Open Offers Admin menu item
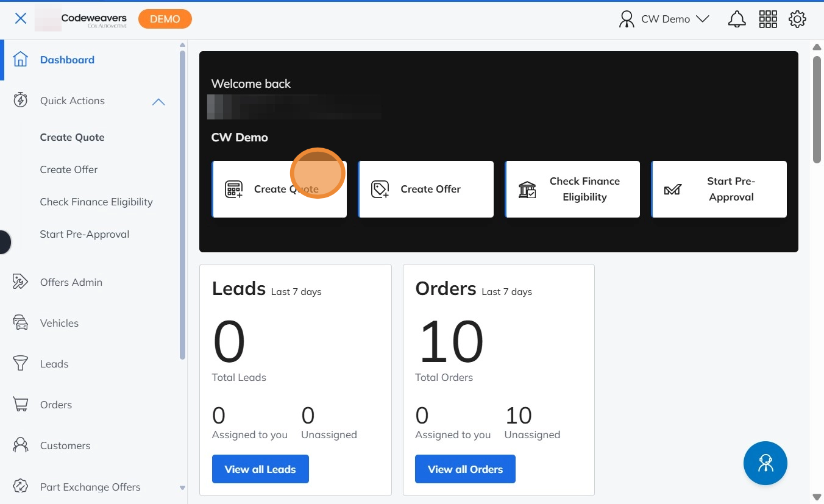This screenshot has width=824, height=504. point(71,282)
